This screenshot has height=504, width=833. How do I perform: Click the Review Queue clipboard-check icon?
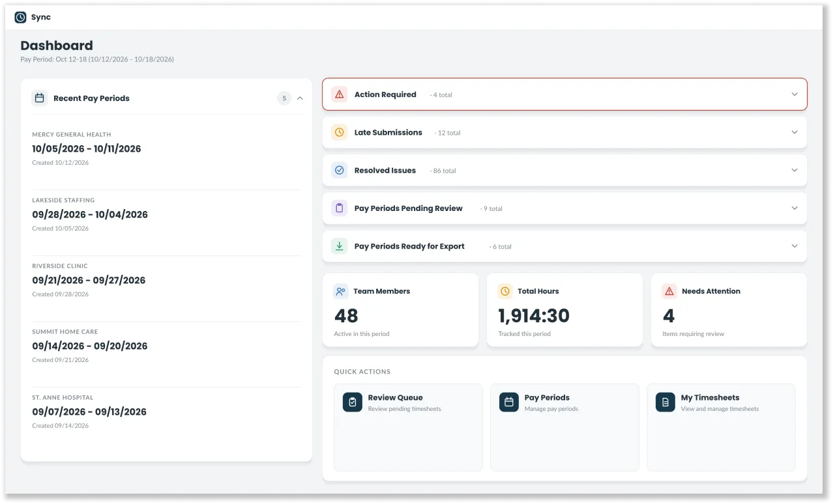(353, 402)
